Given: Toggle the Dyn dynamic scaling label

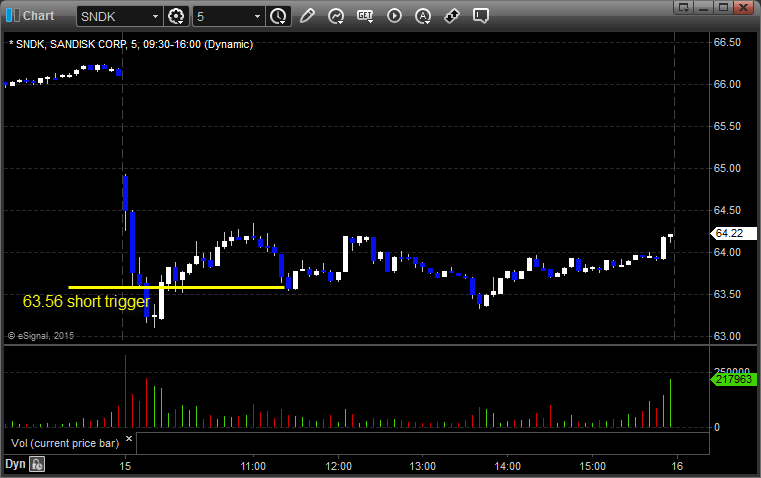Looking at the screenshot, I should 15,464.
